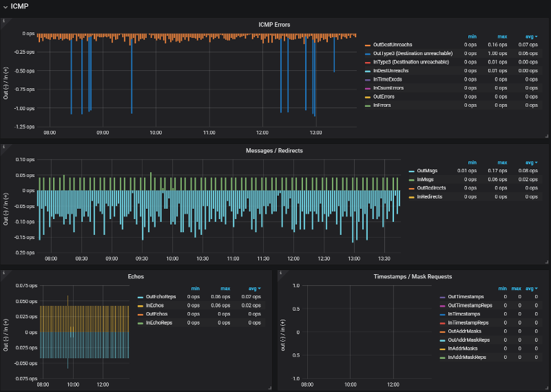Click the info corner icon on Echos panel

pyautogui.click(x=3, y=273)
